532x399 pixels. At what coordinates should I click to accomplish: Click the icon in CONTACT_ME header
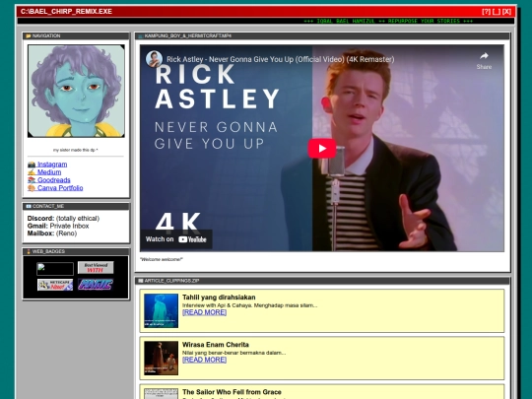(29, 206)
